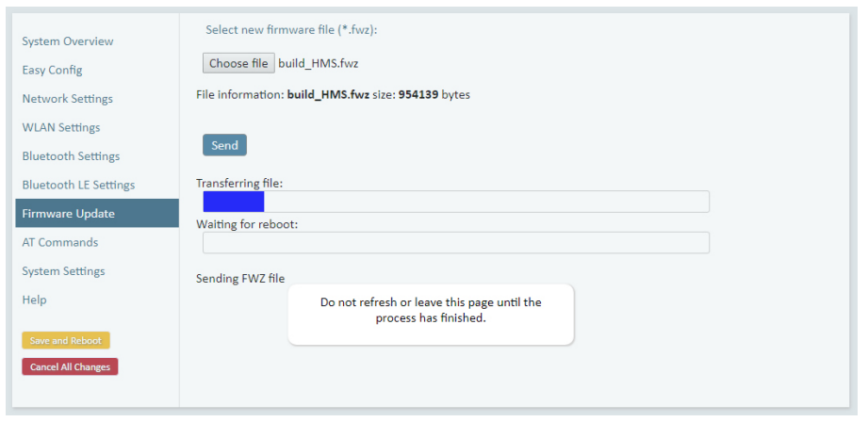Go to System Settings
This screenshot has width=868, height=422.
tap(64, 271)
